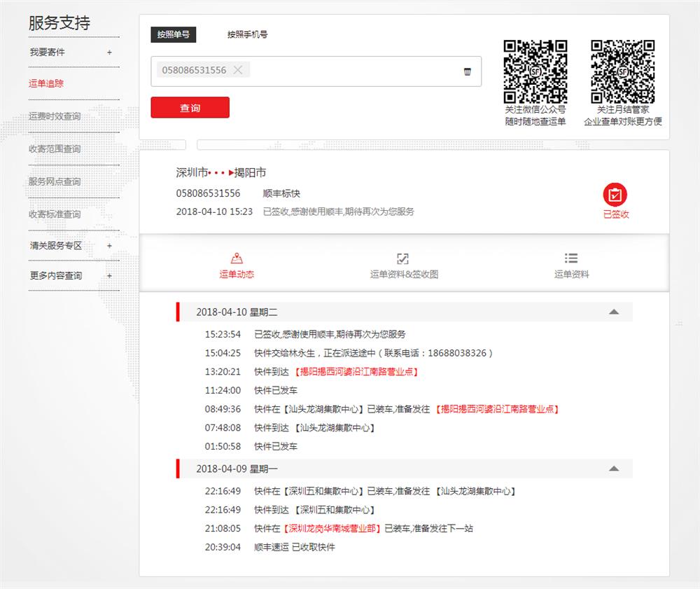This screenshot has height=589, width=700.
Task: Click the 01:50:58 快件已发车 entry
Action: click(251, 446)
